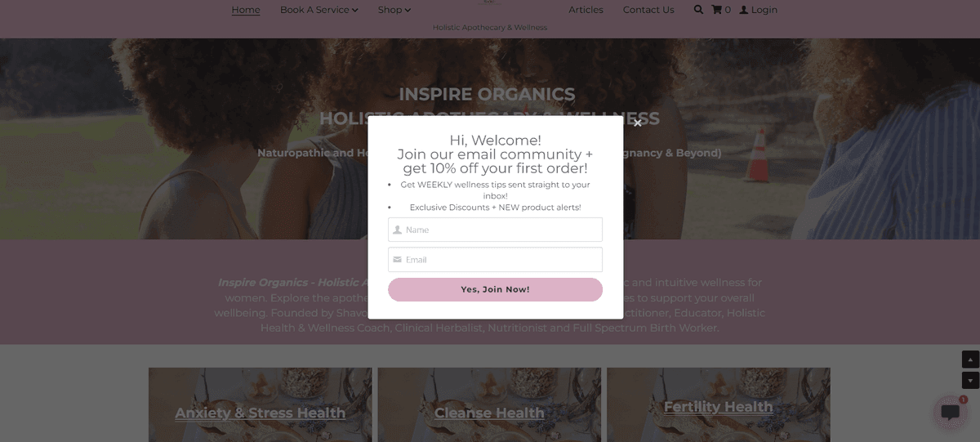Image resolution: width=980 pixels, height=442 pixels.
Task: Open the Fertility Health category
Action: [x=719, y=407]
